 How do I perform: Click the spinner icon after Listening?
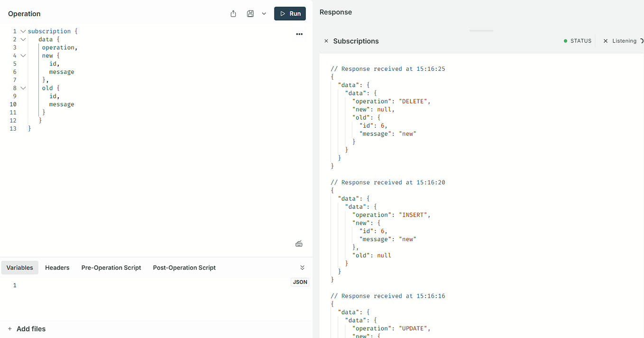click(640, 40)
